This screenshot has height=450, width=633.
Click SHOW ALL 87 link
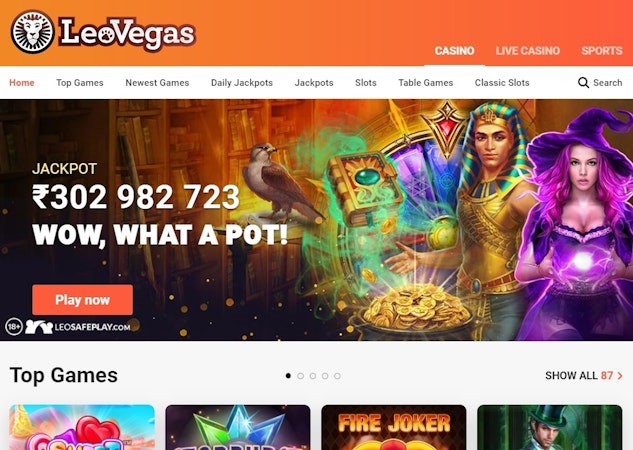tap(584, 376)
